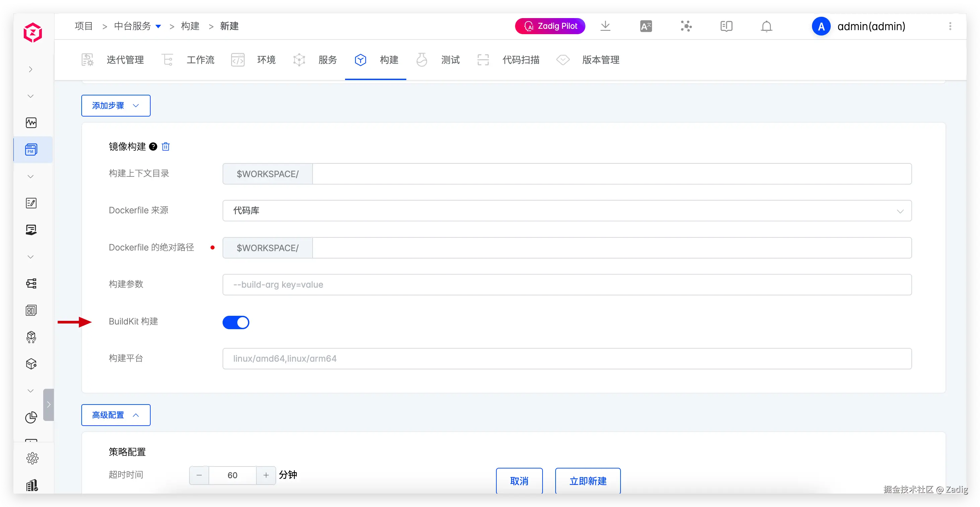The width and height of the screenshot is (980, 507).
Task: Open the notifications bell icon
Action: (766, 26)
